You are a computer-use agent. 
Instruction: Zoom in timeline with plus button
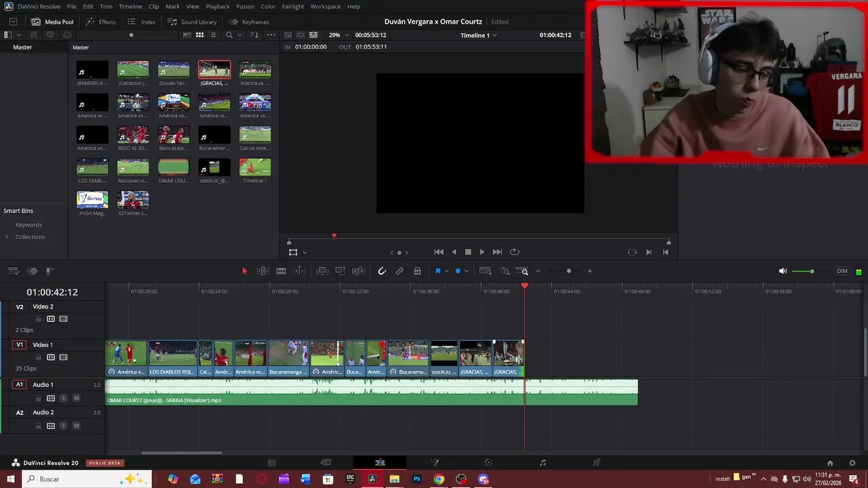click(590, 271)
